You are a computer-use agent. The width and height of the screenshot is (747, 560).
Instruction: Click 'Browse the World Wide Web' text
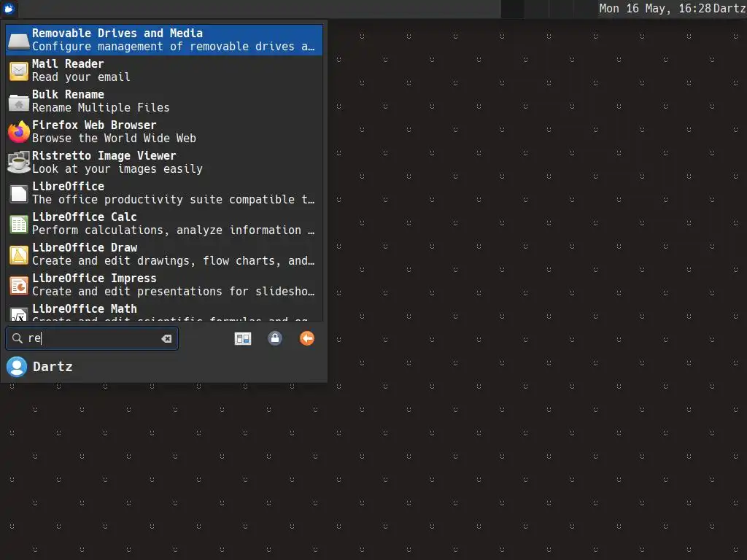pyautogui.click(x=114, y=138)
